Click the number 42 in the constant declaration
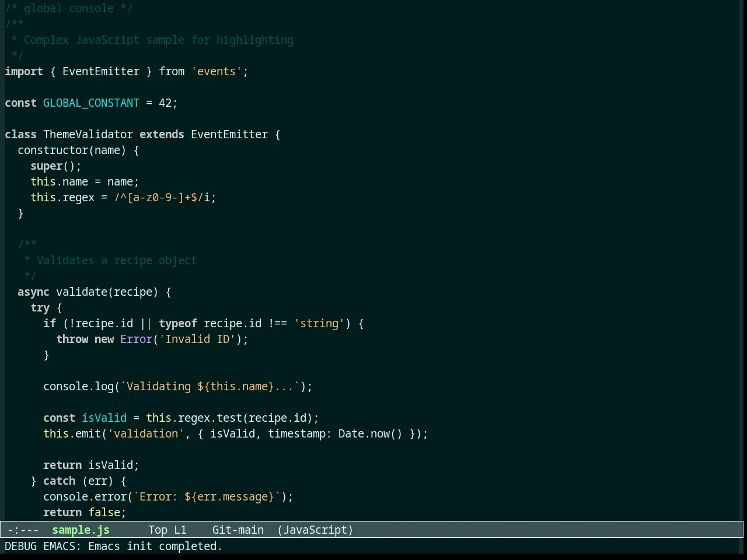 (165, 103)
